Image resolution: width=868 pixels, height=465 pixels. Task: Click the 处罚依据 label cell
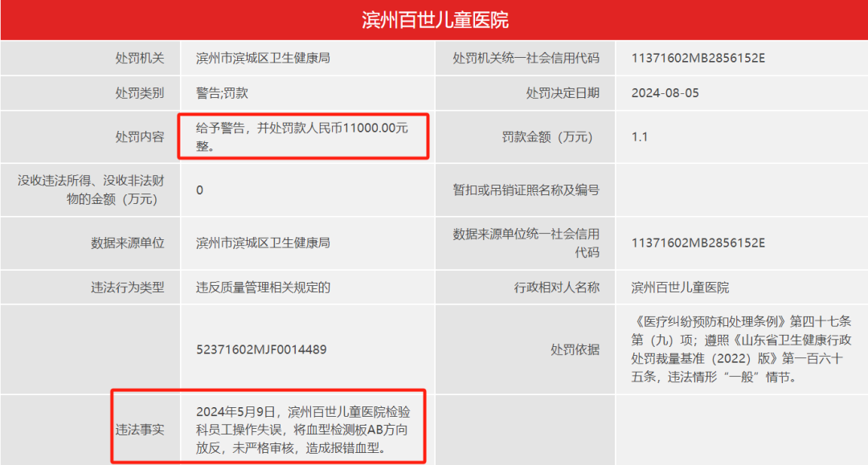575,349
